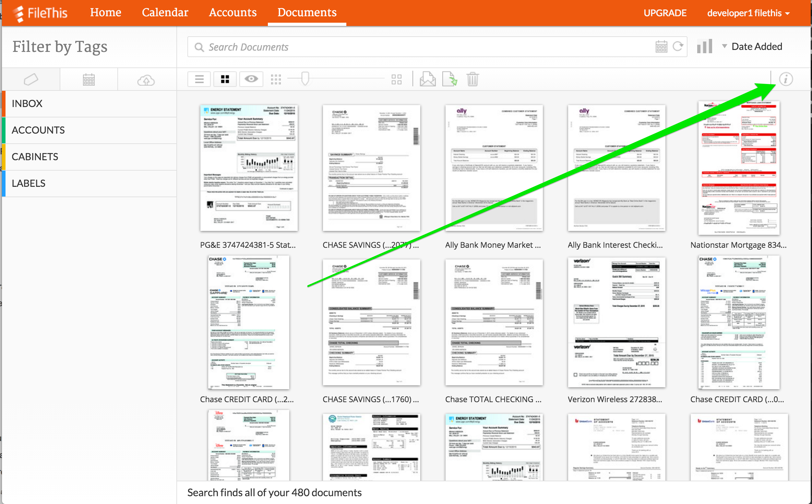
Task: Click the export document icon
Action: pos(449,79)
